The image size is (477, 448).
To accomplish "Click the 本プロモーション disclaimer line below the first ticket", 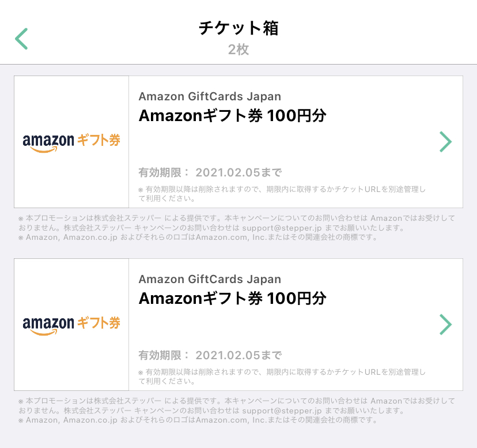I will 236,219.
